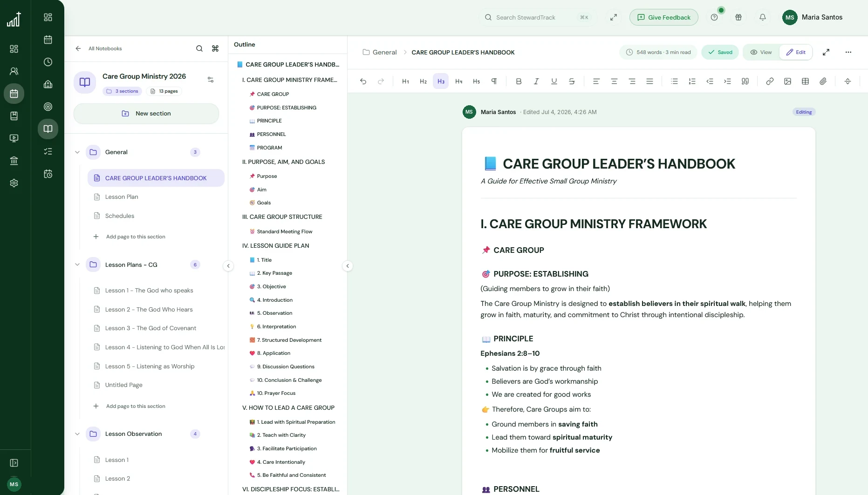The image size is (868, 495).
Task: Create a numbered list
Action: click(692, 81)
